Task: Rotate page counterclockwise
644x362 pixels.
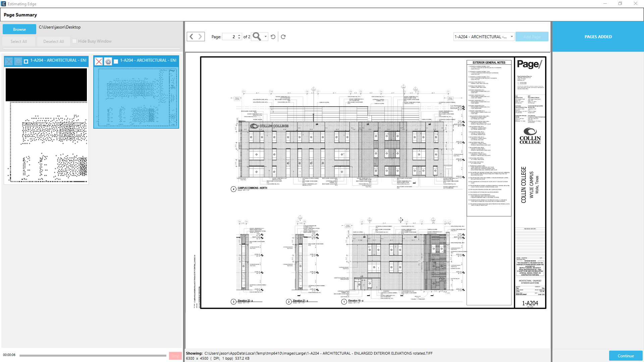Action: pos(273,37)
